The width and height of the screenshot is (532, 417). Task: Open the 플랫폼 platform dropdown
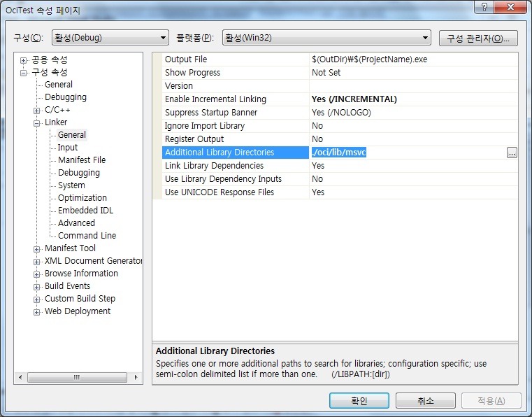tap(326, 38)
